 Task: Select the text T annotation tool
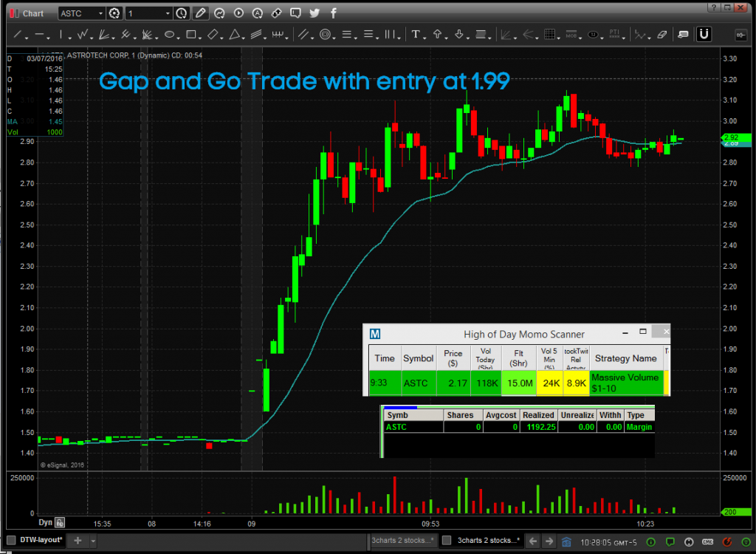tap(415, 34)
